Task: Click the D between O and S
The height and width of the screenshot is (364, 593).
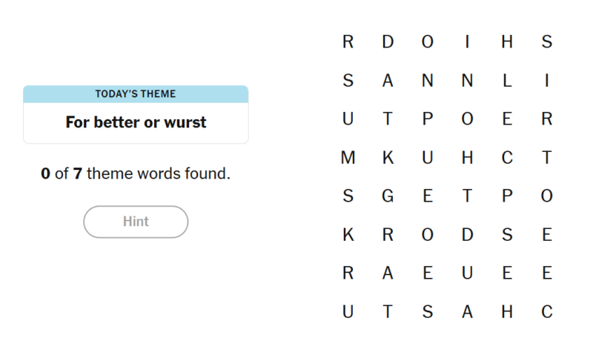Action: click(x=468, y=234)
